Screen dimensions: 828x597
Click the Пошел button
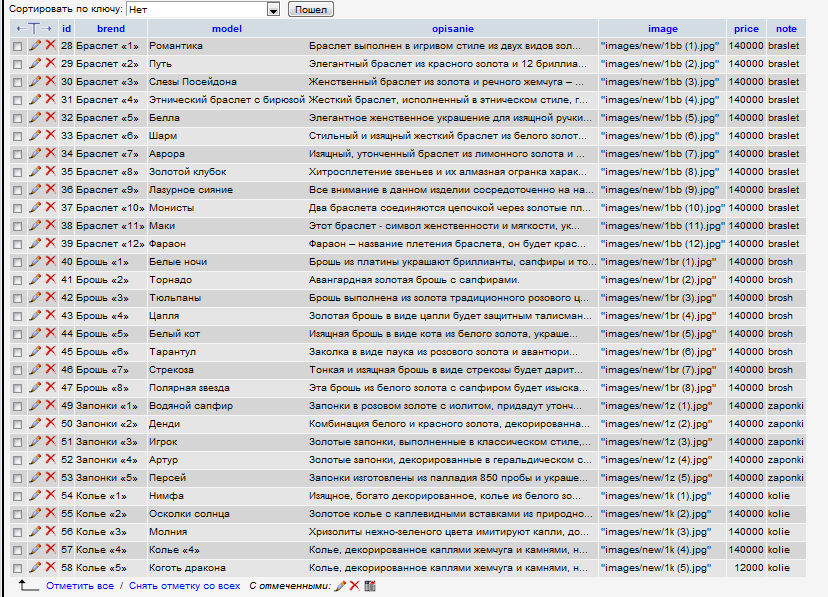tap(310, 9)
